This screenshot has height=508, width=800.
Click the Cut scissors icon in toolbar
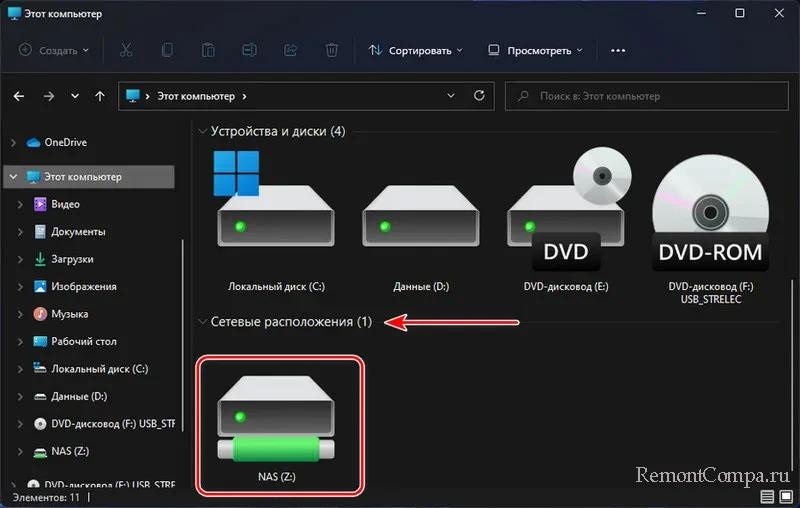coord(126,50)
